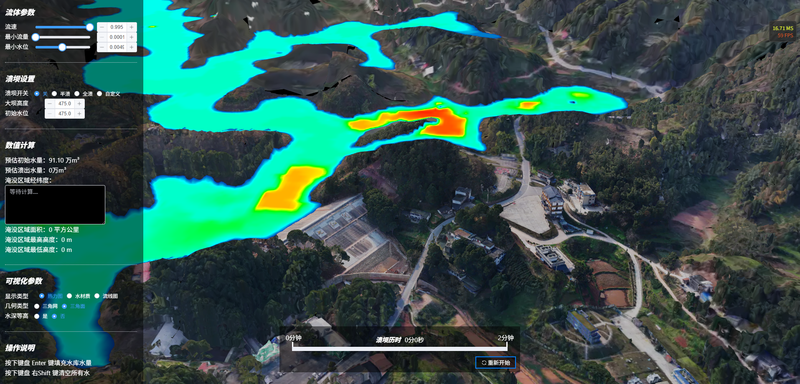Click plus button for 最小流量
Screen dimensions: 800x384
(x=132, y=37)
